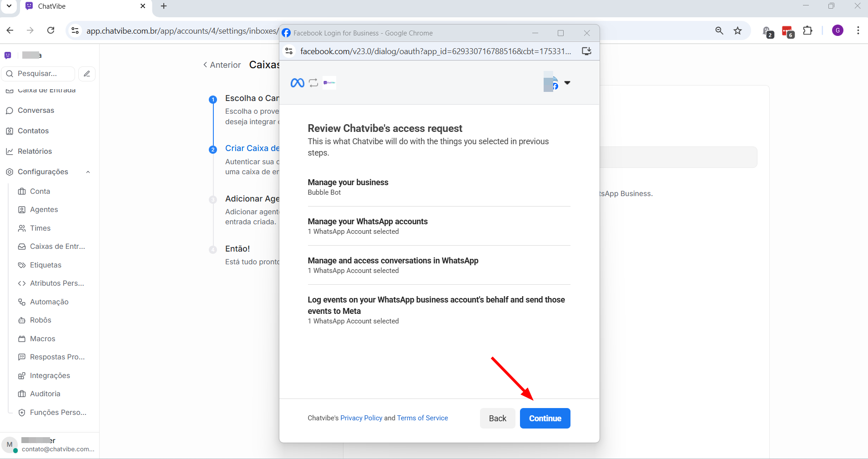Click the Facebook popup URL address field
868x459 pixels.
[436, 51]
